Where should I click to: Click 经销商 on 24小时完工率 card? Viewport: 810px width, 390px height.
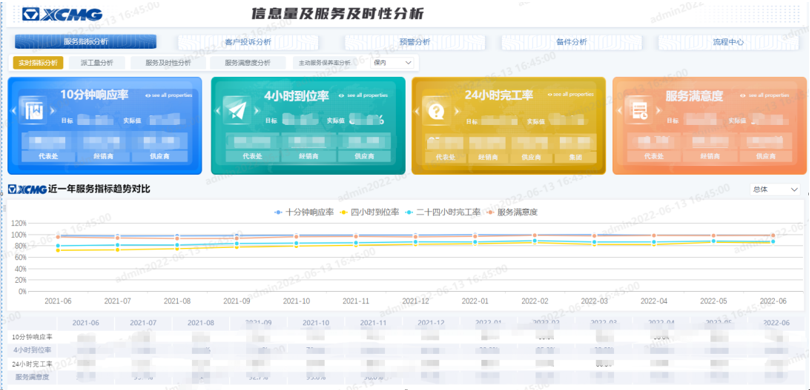[x=488, y=158]
